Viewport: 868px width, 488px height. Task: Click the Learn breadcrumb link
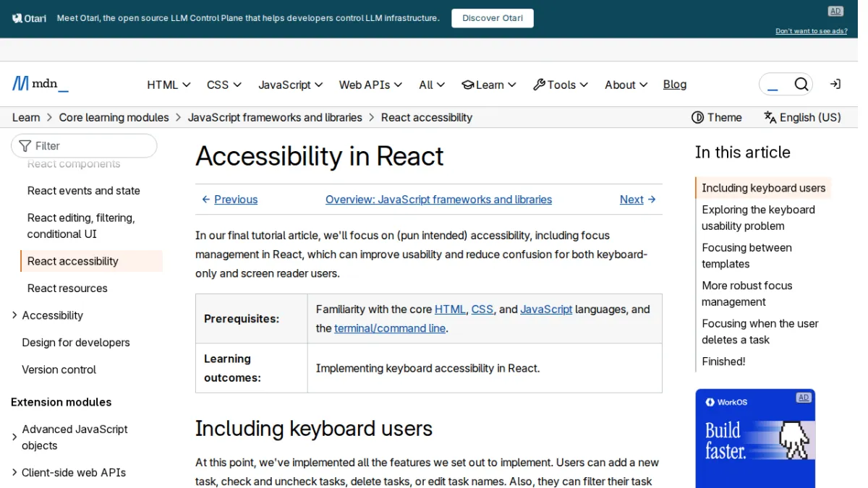26,117
